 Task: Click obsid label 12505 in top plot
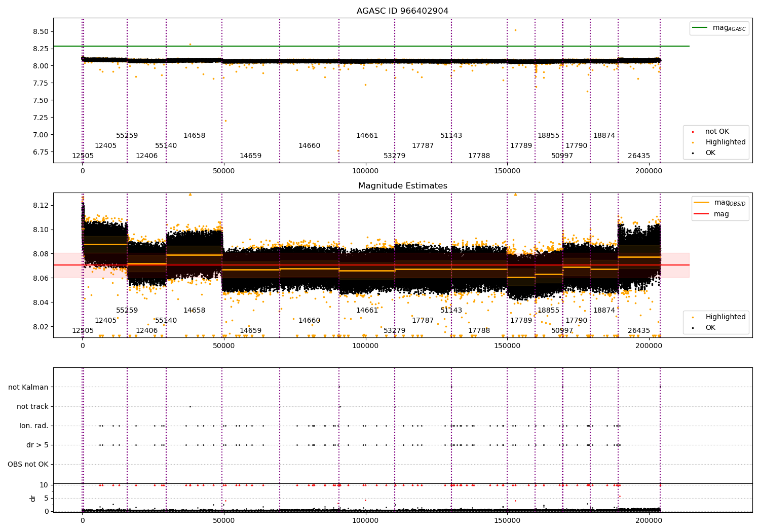[x=83, y=156]
